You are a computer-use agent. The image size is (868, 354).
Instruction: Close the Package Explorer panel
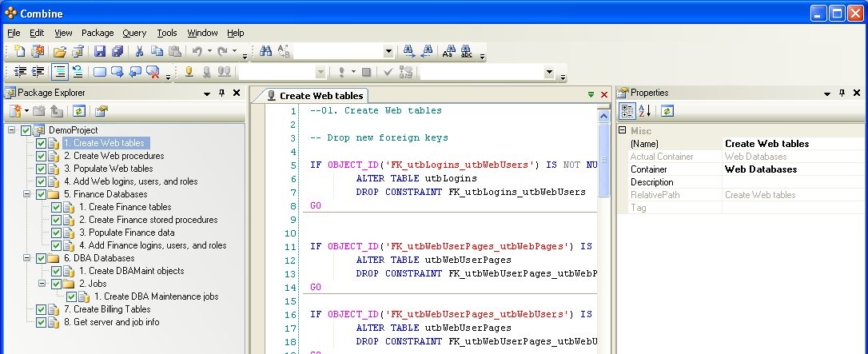pos(237,93)
